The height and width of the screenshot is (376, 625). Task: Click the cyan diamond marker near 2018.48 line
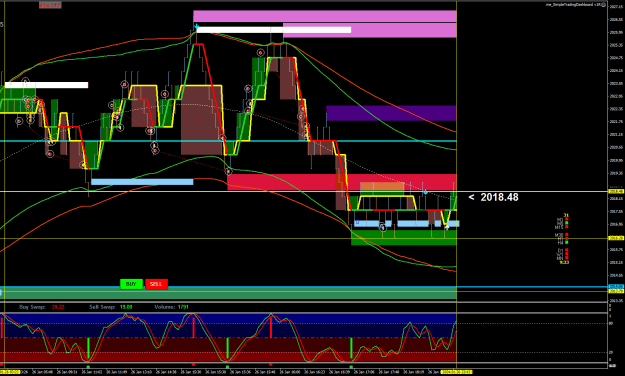tap(425, 193)
